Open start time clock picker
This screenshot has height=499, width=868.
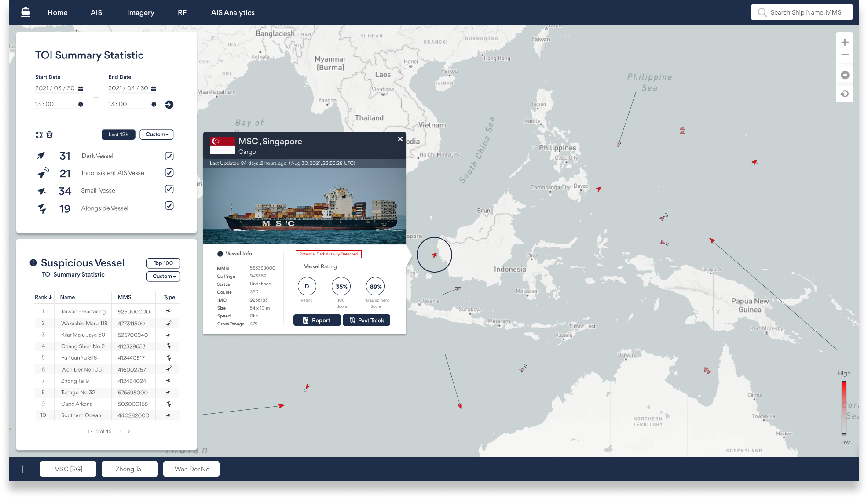click(81, 105)
